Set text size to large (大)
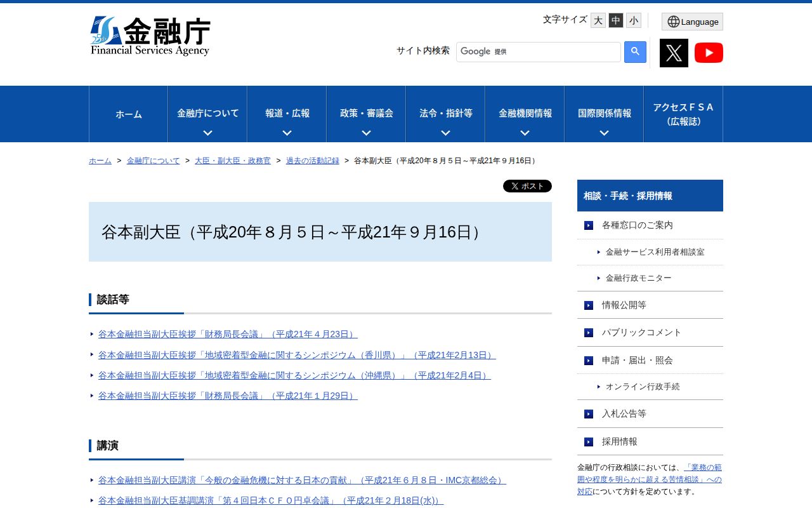812x508 pixels. [598, 20]
